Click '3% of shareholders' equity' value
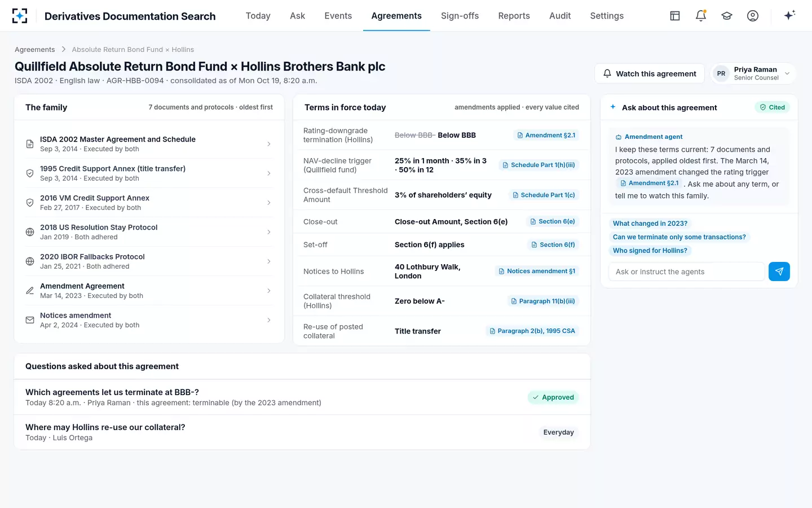 [x=443, y=195]
